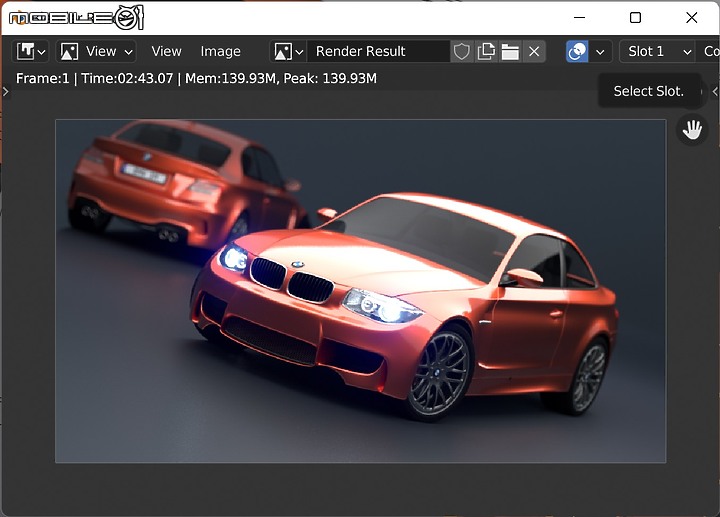Maximize the render window
This screenshot has width=720, height=517.
pos(635,17)
